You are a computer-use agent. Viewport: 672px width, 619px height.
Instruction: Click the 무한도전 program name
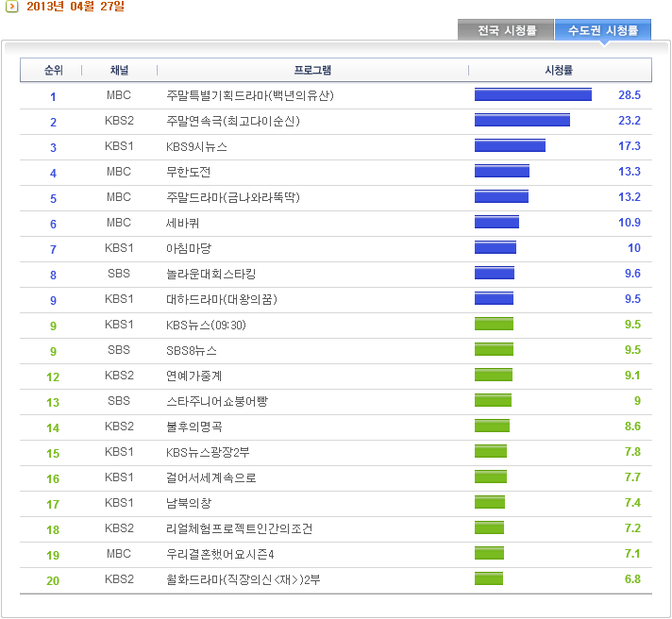click(188, 172)
